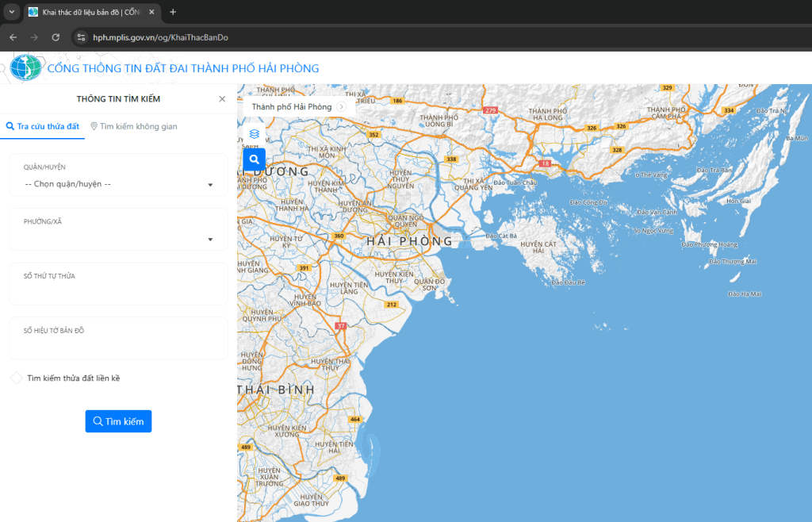Click the blue map search icon button
Image resolution: width=812 pixels, height=522 pixels.
coord(254,159)
